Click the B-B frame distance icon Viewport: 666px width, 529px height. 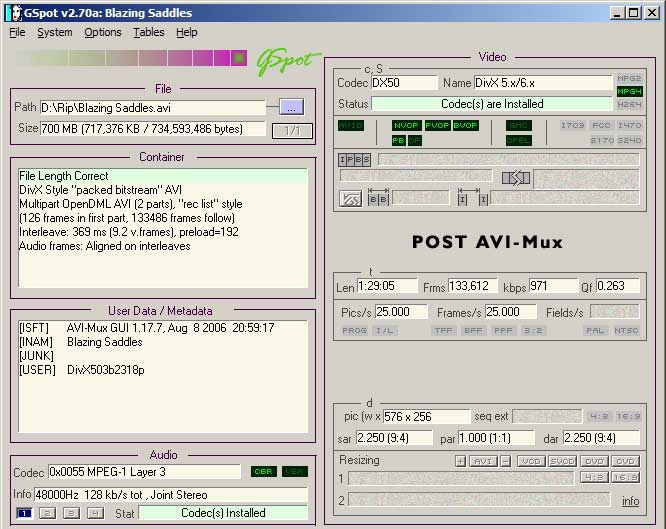click(378, 197)
